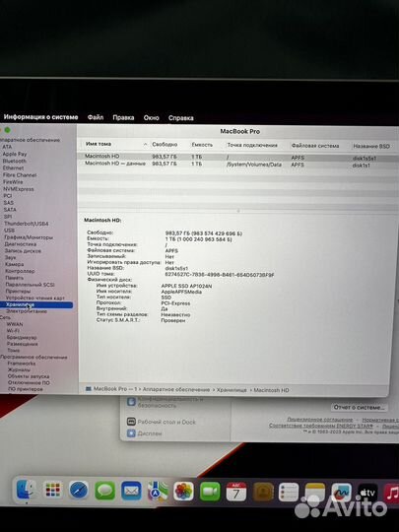The width and height of the screenshot is (399, 532).
Task: Open Reminders app in the Dock
Action: [x=289, y=493]
